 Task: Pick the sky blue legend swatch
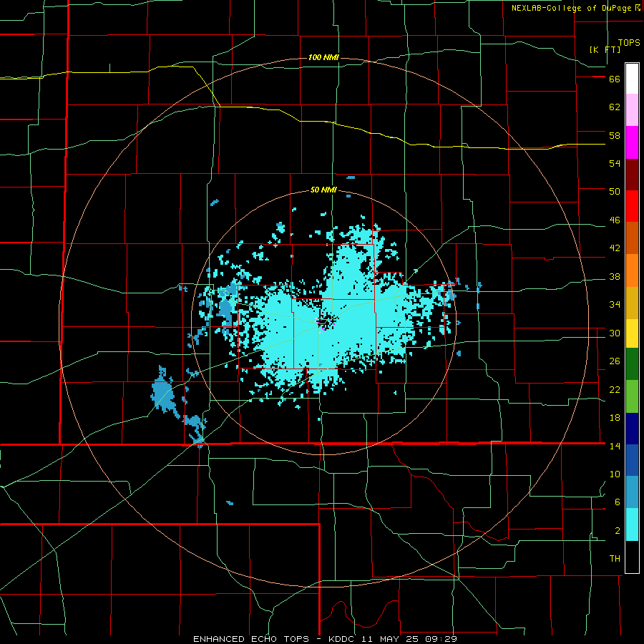(632, 492)
